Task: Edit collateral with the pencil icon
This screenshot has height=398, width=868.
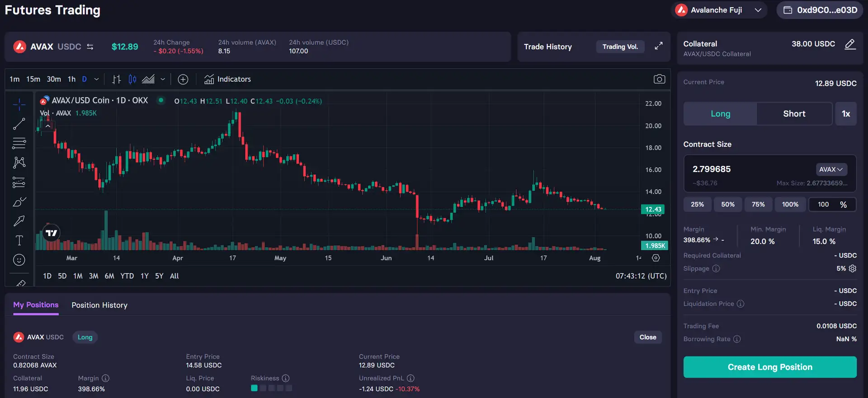Action: (850, 44)
